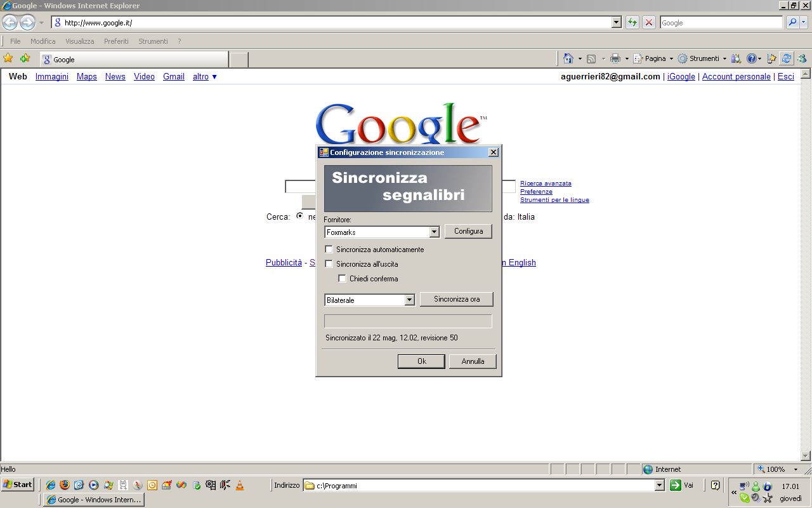The width and height of the screenshot is (812, 508).
Task: Open the search provider dropdown arrow
Action: [804, 22]
